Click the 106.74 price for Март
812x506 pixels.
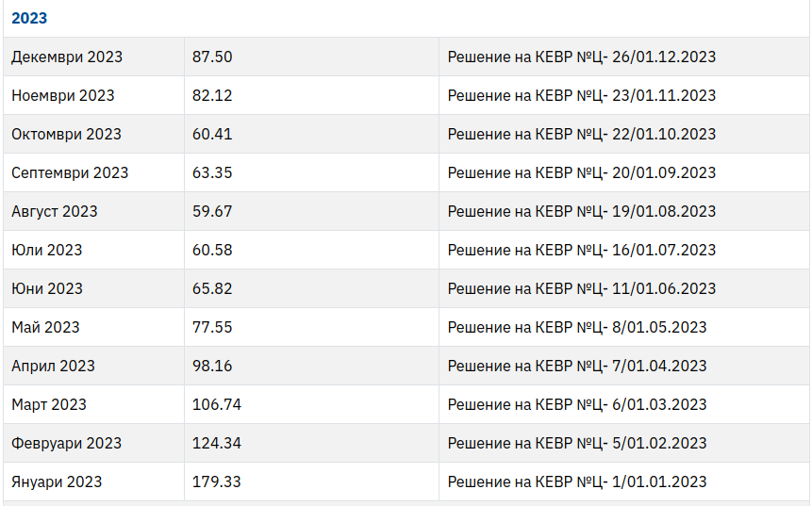point(217,404)
